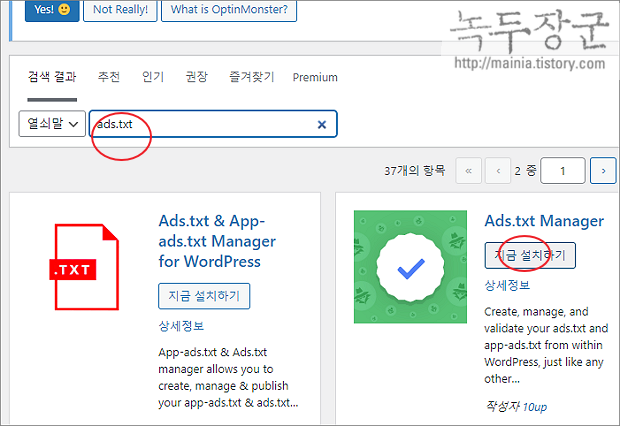
Task: Open 상세정보 for Ads.txt & App-ads.txt Manager
Action: click(181, 326)
